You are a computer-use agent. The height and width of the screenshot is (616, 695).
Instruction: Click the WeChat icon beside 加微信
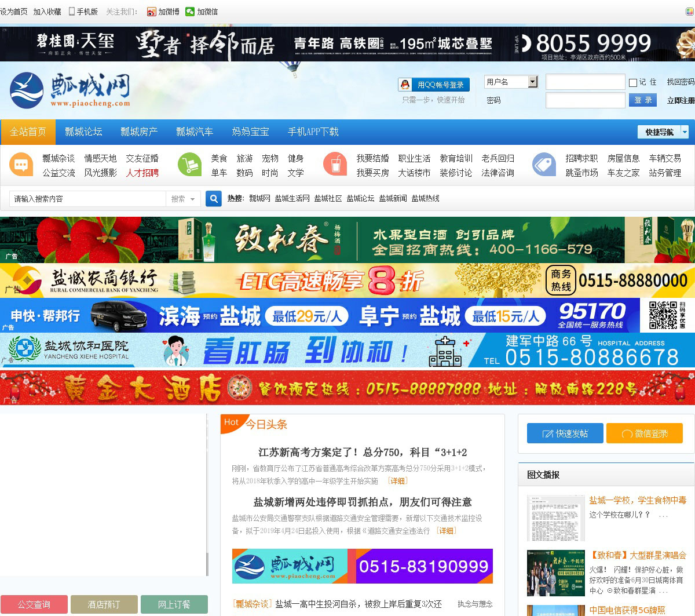[x=190, y=12]
